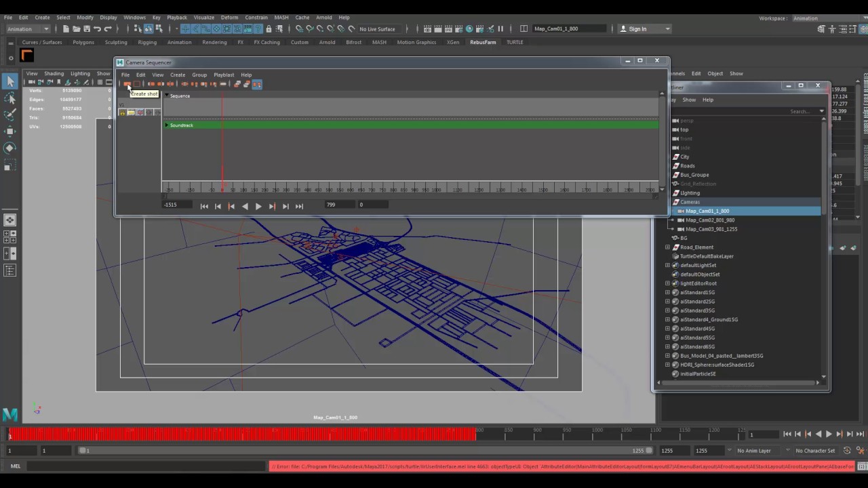
Task: Click the main time slider red range
Action: tap(242, 434)
